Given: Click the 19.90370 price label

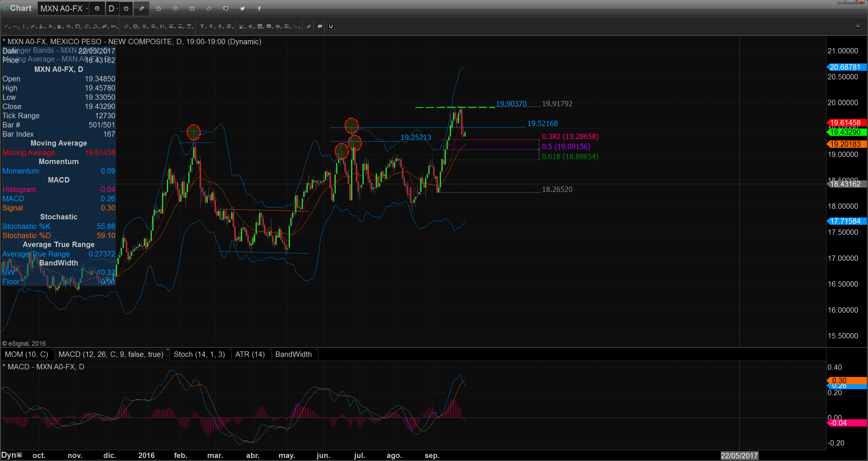Looking at the screenshot, I should click(511, 104).
